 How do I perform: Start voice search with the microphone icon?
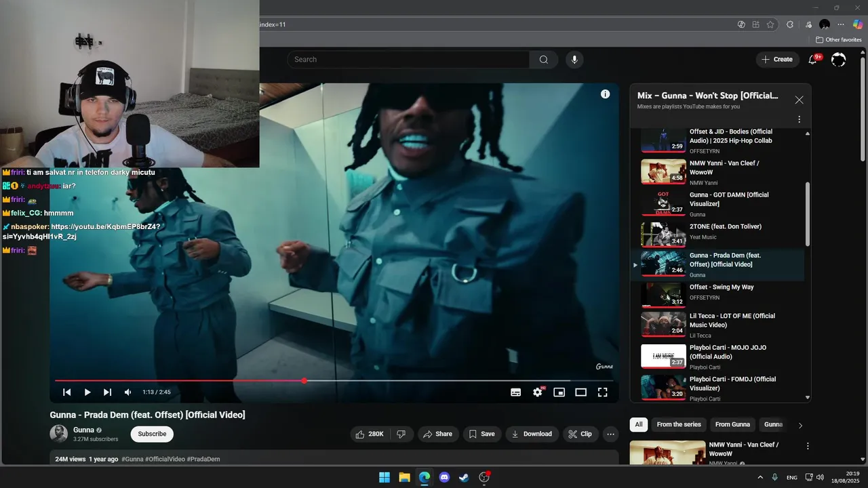tap(574, 60)
